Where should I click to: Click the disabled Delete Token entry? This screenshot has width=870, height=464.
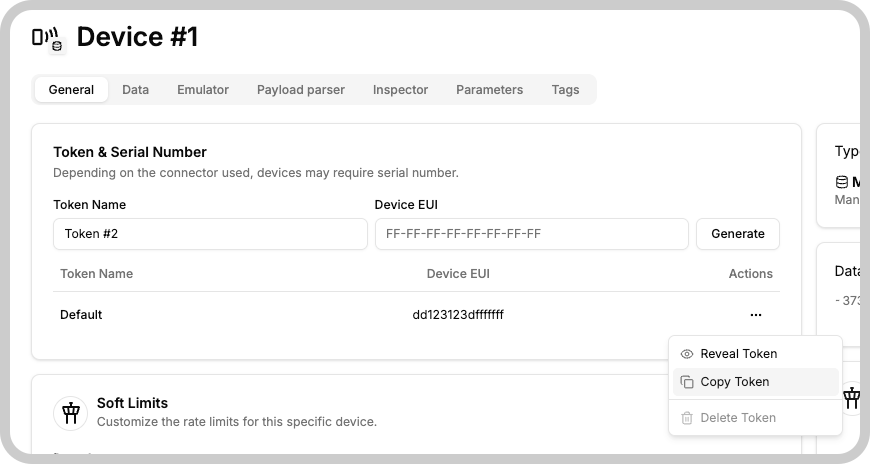click(755, 418)
